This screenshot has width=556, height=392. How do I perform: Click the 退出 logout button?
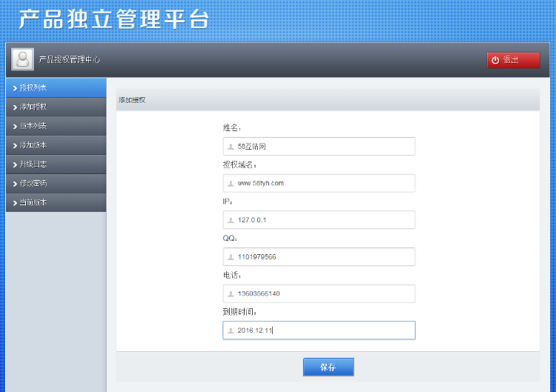tap(513, 60)
